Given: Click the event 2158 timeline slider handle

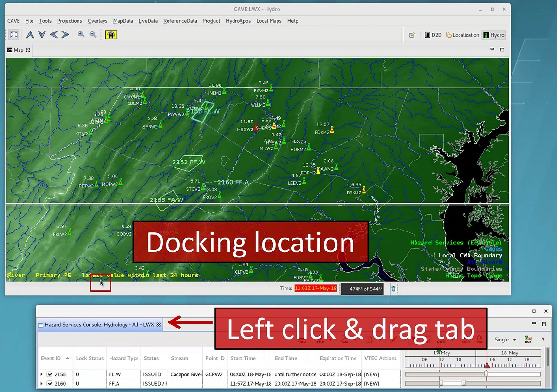Looking at the screenshot, I should click(486, 373).
